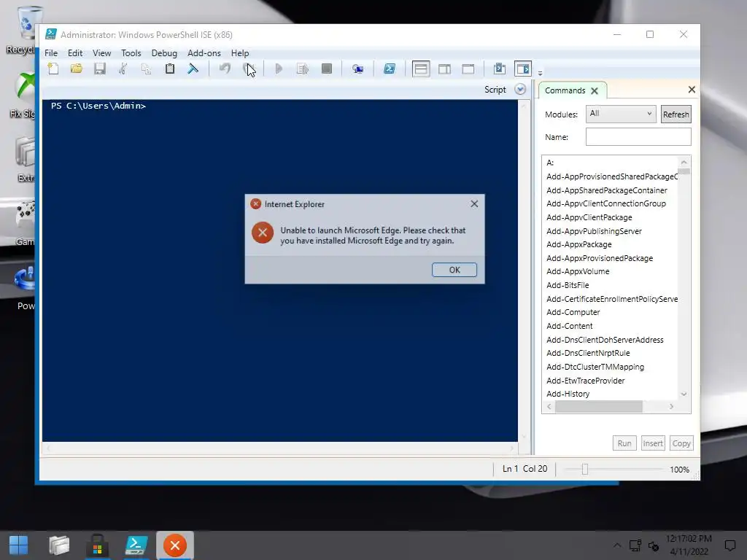This screenshot has height=560, width=747.
Task: Click the Save script floppy icon
Action: pos(99,69)
